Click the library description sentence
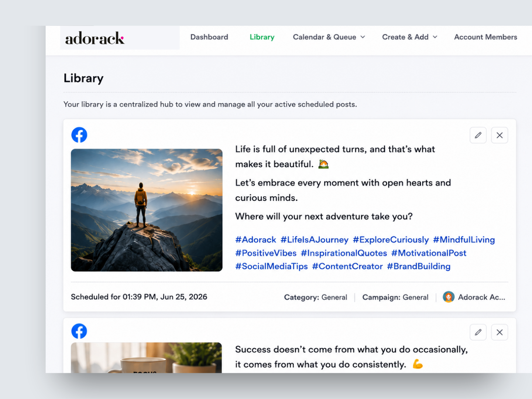This screenshot has width=532, height=399. 210,105
